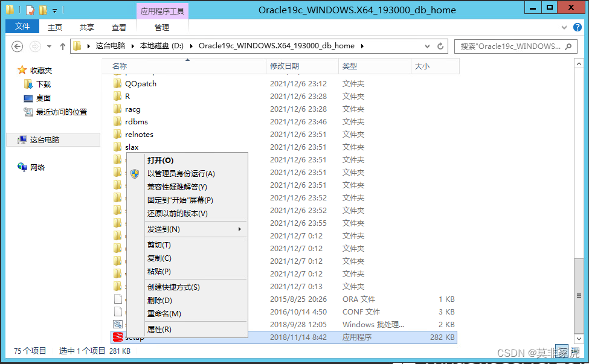Choose 创建快捷方式(S) from the context menu

187,287
